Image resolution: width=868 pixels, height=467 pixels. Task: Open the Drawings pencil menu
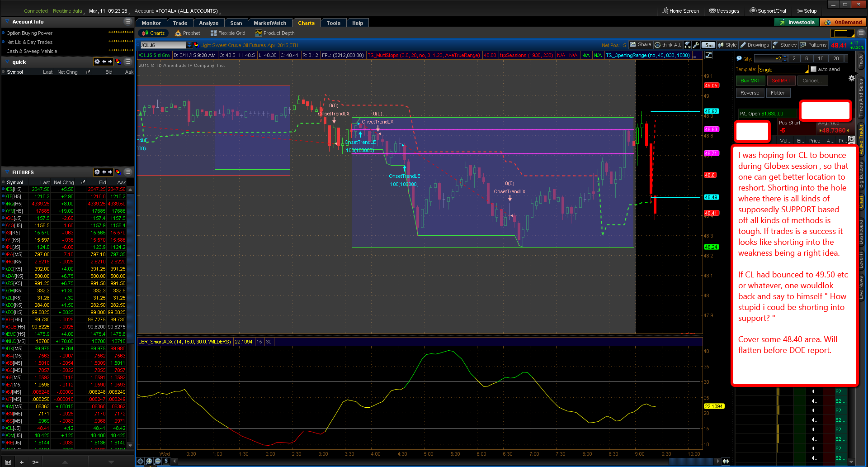[755, 45]
